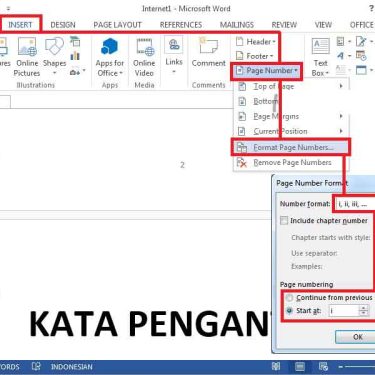Expand the Top of Page submenu arrow
Image resolution: width=375 pixels, height=375 pixels.
tap(341, 86)
